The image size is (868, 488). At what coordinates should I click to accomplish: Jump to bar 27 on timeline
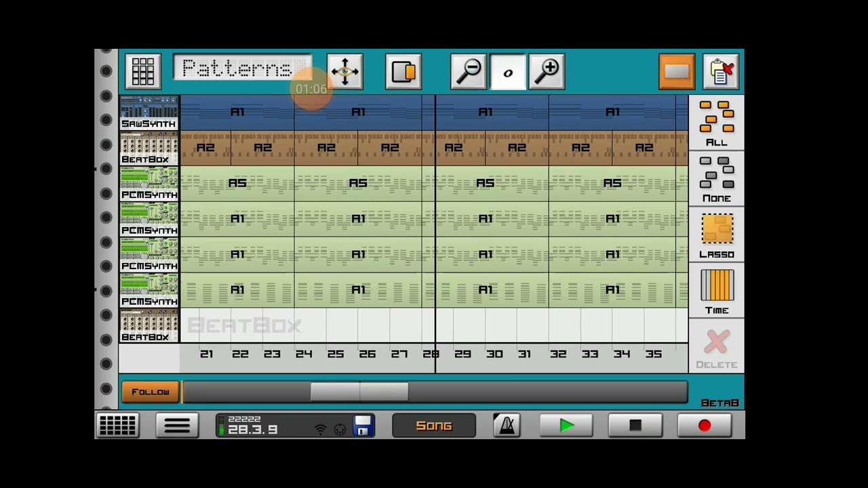[399, 354]
